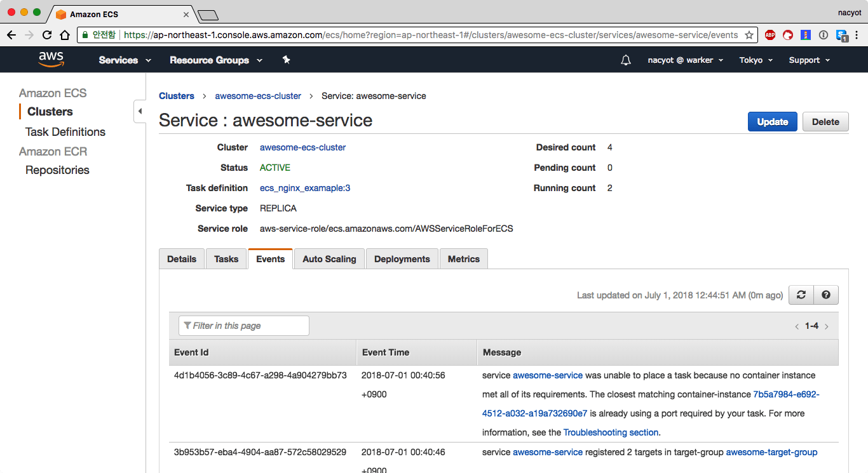868x473 pixels.
Task: Collapse the left sidebar navigation panel
Action: (x=140, y=111)
